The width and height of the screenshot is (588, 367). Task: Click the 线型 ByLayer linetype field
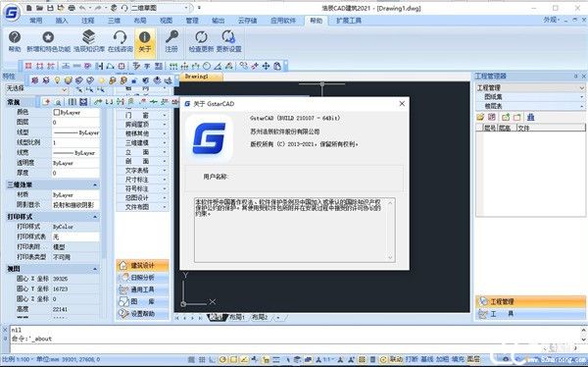[75, 132]
